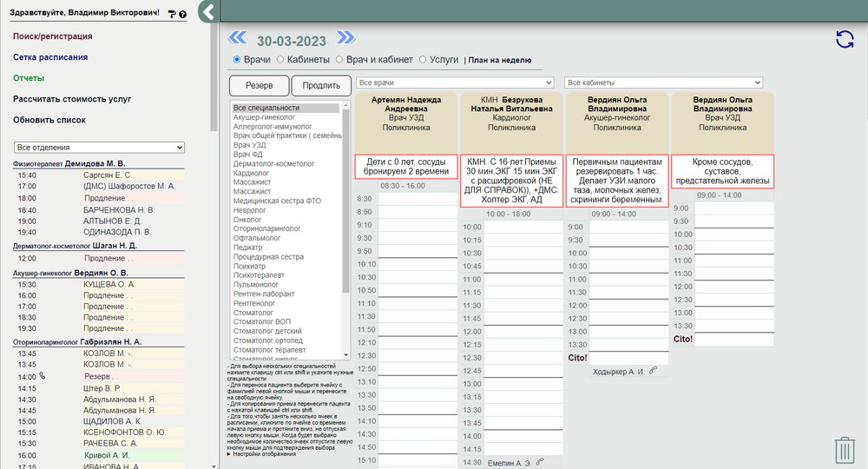
Task: Open План на неделю link
Action: tap(500, 60)
